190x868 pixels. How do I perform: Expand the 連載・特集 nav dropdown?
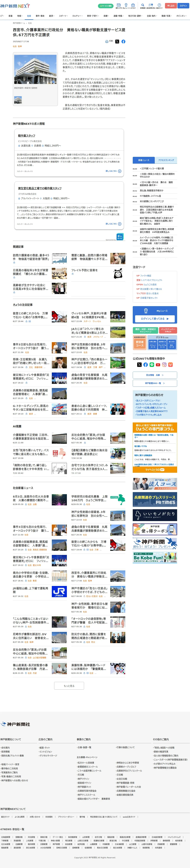[119, 16]
